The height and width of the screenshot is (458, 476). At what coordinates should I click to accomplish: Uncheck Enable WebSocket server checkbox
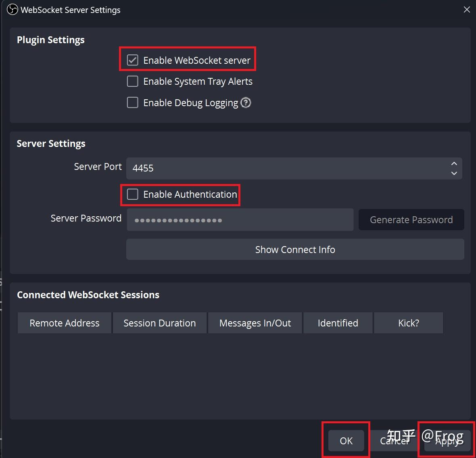coord(132,60)
